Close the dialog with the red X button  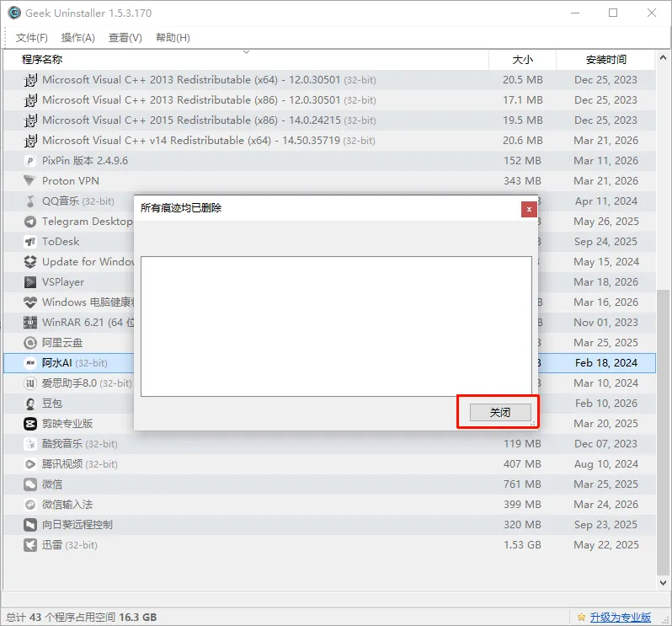[529, 209]
